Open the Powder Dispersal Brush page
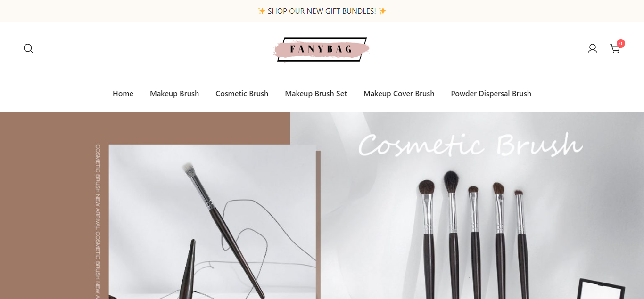The height and width of the screenshot is (299, 644). [x=491, y=94]
